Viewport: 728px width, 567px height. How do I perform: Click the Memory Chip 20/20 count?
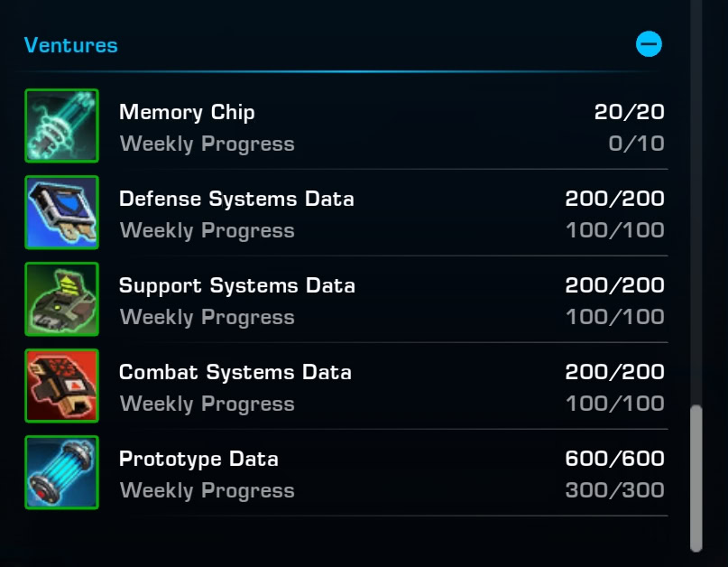point(629,112)
